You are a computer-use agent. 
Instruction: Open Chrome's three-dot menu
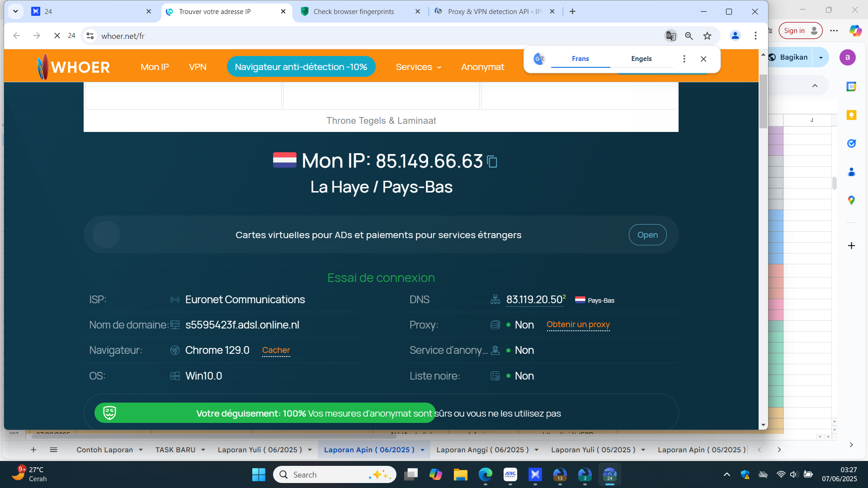point(755,36)
